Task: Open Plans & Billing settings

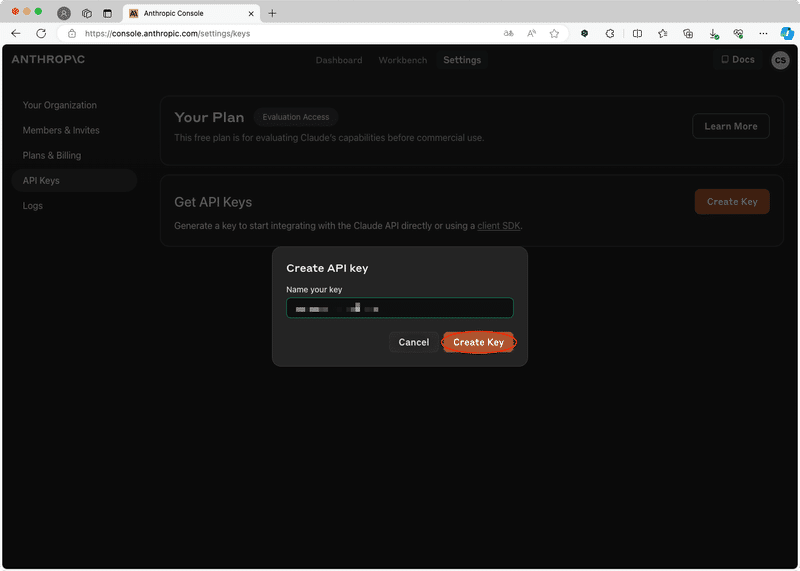Action: click(52, 155)
